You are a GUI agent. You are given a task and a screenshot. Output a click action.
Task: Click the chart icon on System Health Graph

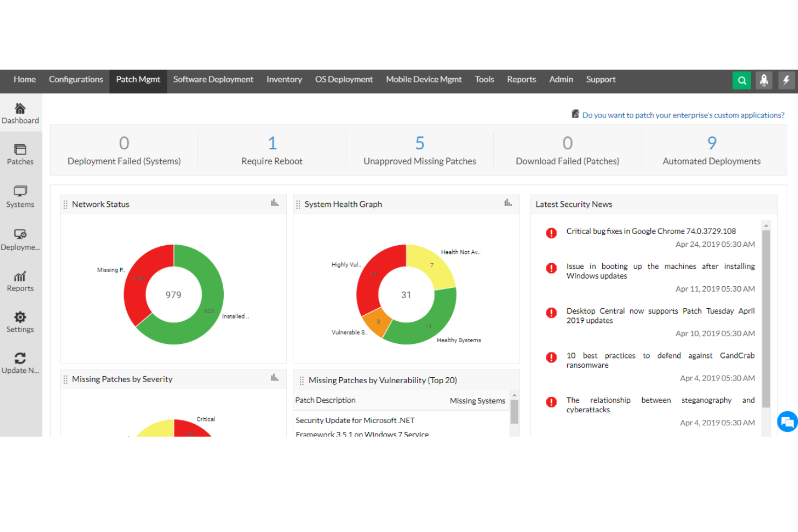[507, 203]
